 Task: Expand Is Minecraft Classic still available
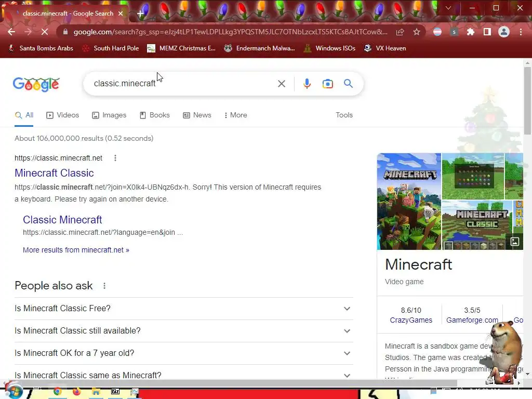(x=184, y=331)
